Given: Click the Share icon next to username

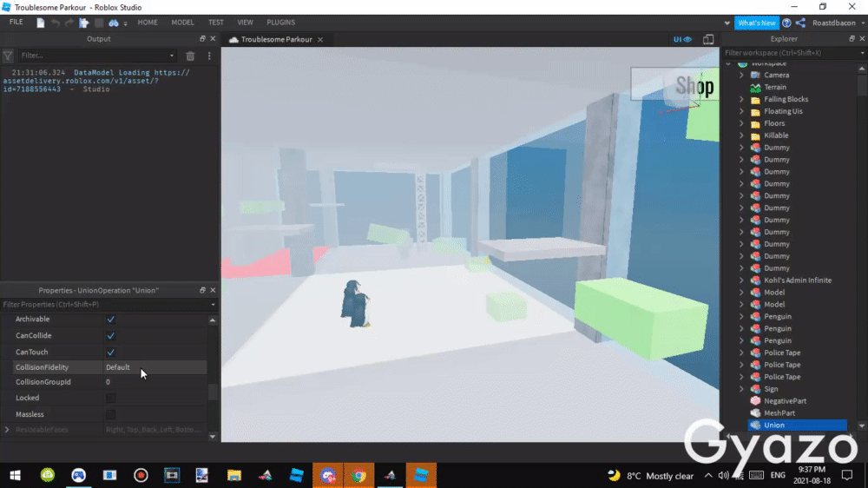Looking at the screenshot, I should point(800,23).
